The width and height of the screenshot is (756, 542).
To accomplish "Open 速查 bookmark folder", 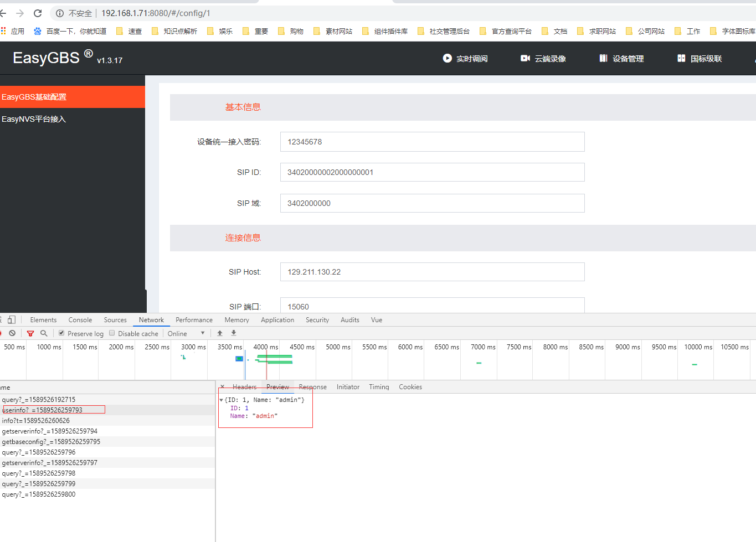I will point(128,32).
